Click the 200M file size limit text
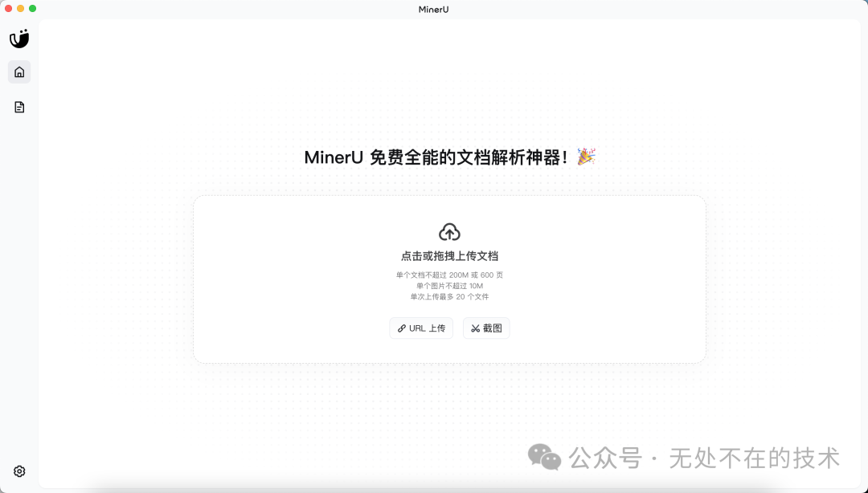This screenshot has width=868, height=493. coord(449,275)
